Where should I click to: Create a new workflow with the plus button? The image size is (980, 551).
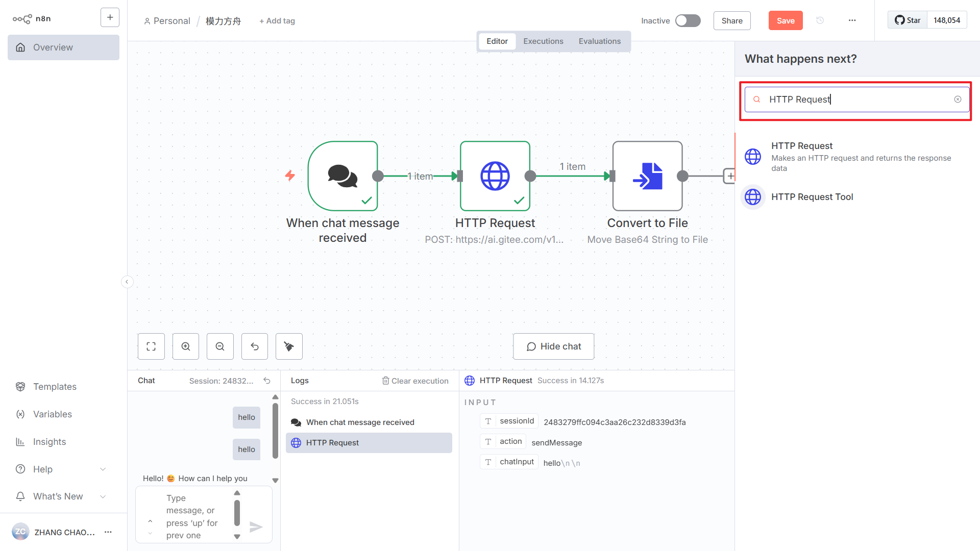[x=110, y=17]
